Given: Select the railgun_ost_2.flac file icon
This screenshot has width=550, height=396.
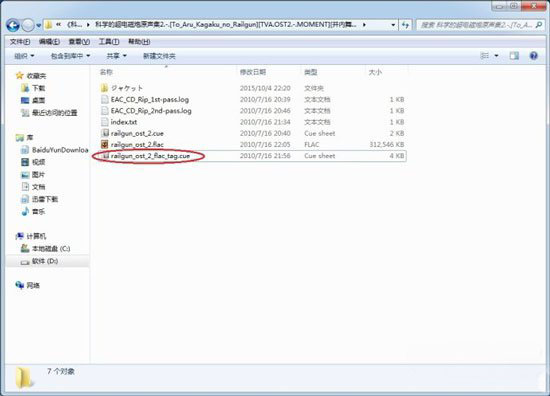Looking at the screenshot, I should click(105, 144).
